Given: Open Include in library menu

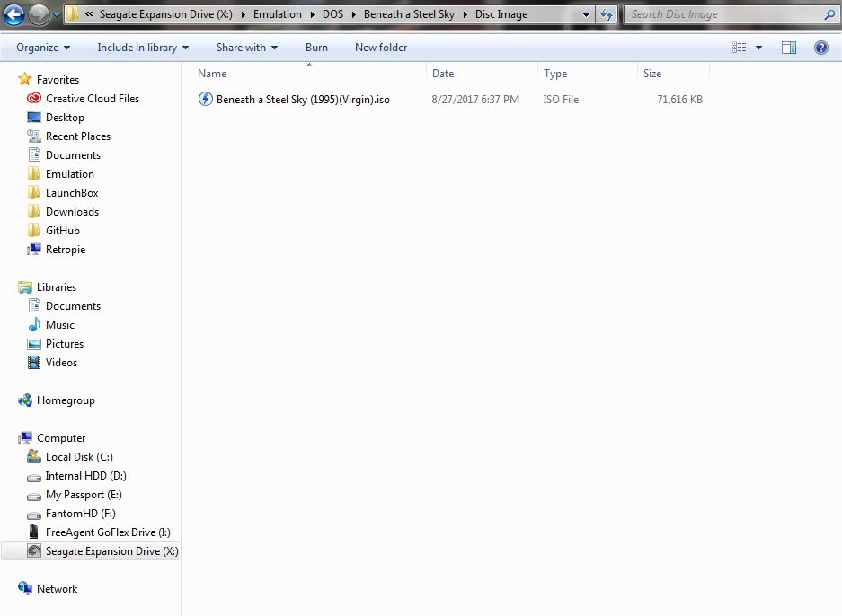Looking at the screenshot, I should coord(143,48).
